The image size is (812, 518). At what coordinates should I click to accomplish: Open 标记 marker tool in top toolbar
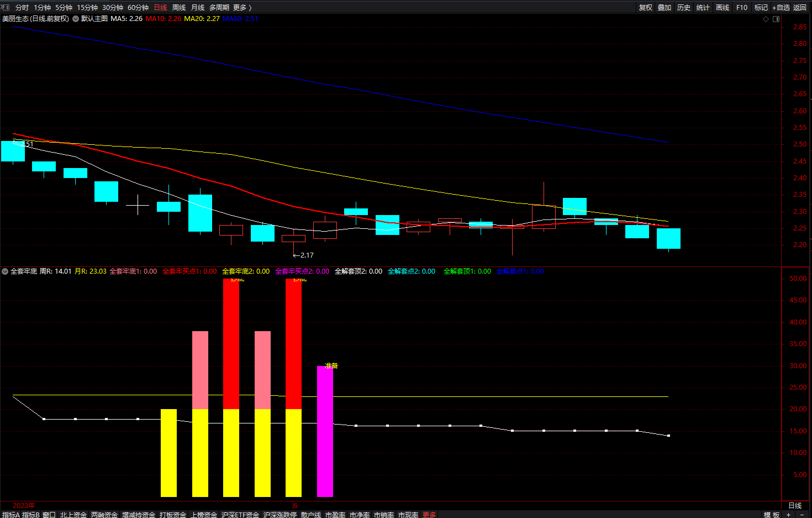pos(761,7)
